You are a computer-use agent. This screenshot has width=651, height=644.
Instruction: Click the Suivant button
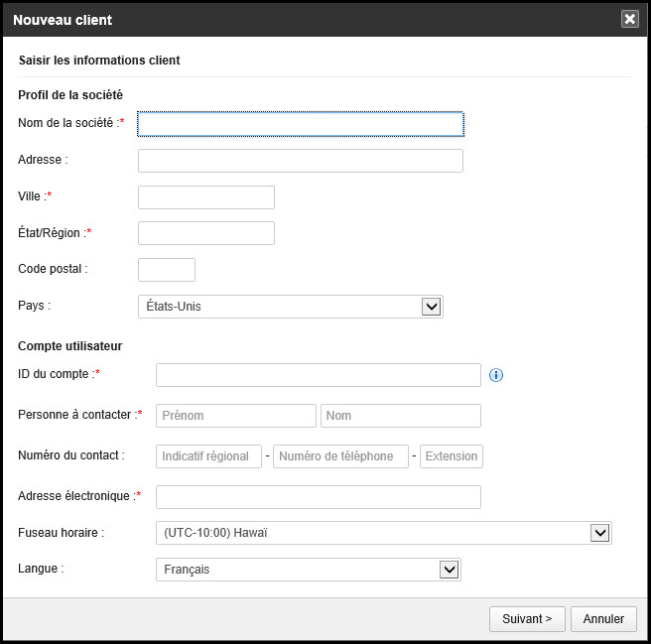click(527, 619)
